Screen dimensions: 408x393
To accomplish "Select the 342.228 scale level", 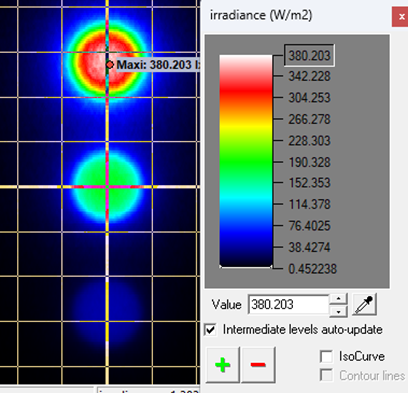I will pos(309,76).
